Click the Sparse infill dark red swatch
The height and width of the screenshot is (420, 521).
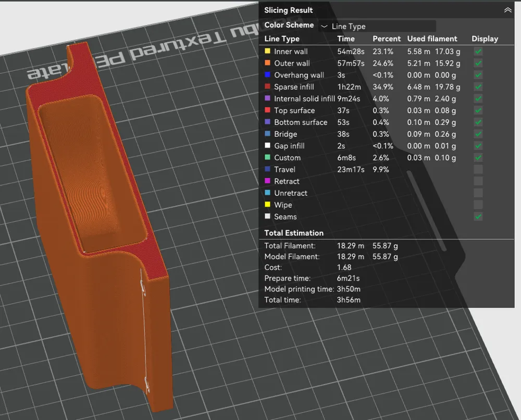click(x=267, y=86)
